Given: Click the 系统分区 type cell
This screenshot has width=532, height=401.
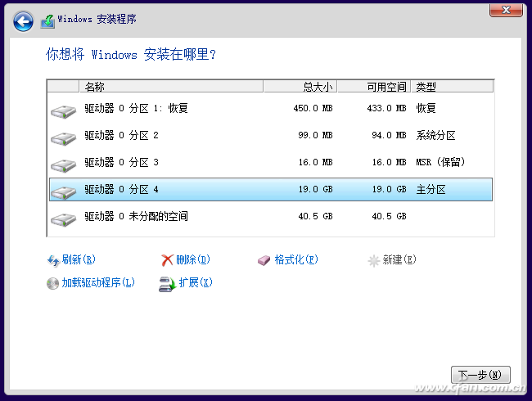Looking at the screenshot, I should pyautogui.click(x=435, y=136).
